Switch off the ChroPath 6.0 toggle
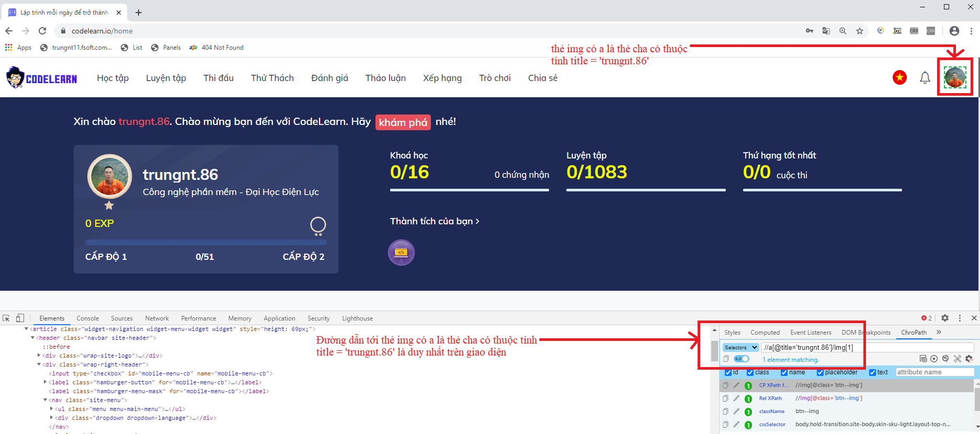Image resolution: width=980 pixels, height=434 pixels. 741,359
